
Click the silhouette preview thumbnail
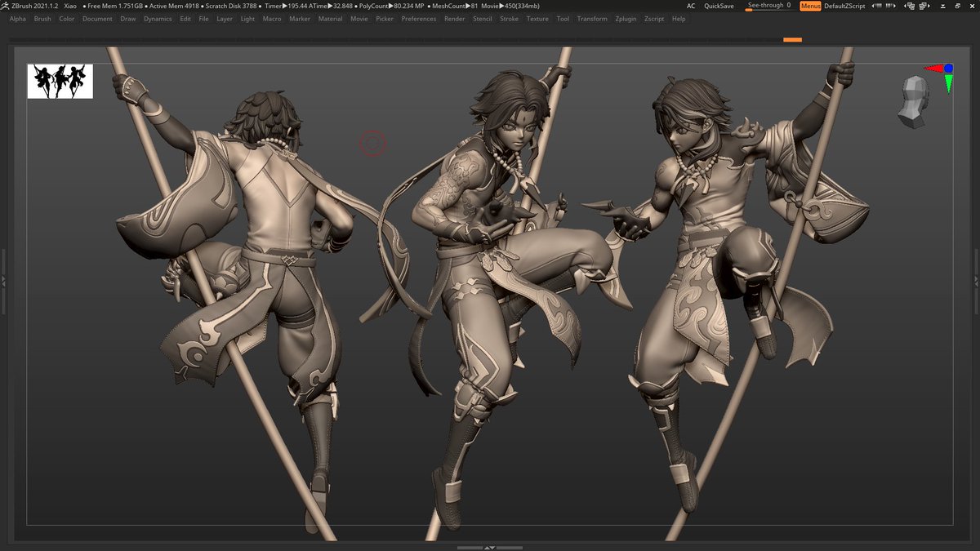tap(60, 82)
